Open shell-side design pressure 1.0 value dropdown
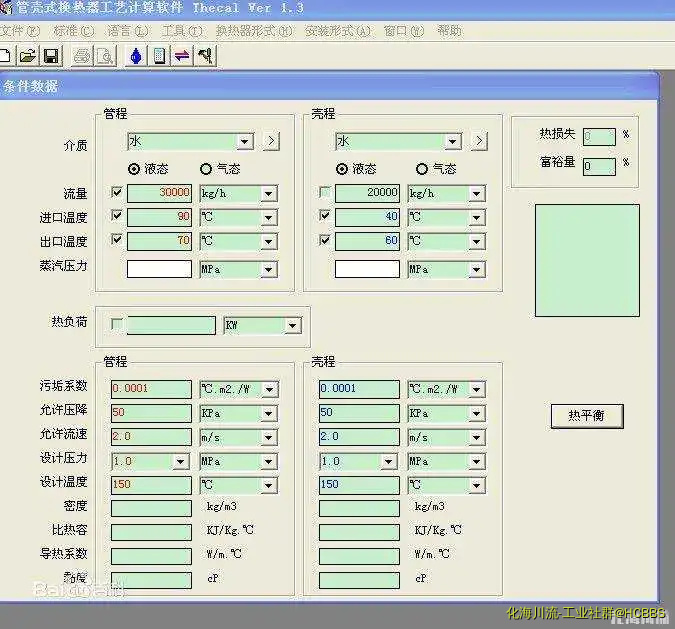This screenshot has width=675, height=629. point(388,462)
